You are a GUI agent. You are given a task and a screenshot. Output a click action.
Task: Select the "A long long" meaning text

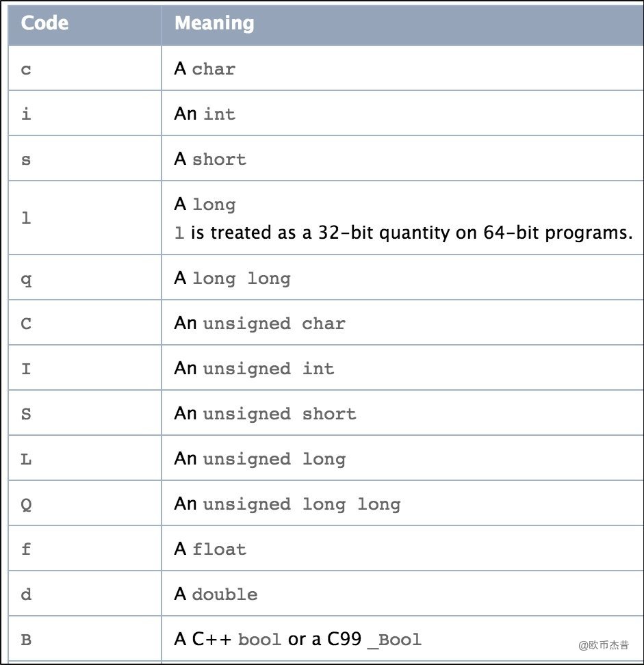point(232,278)
